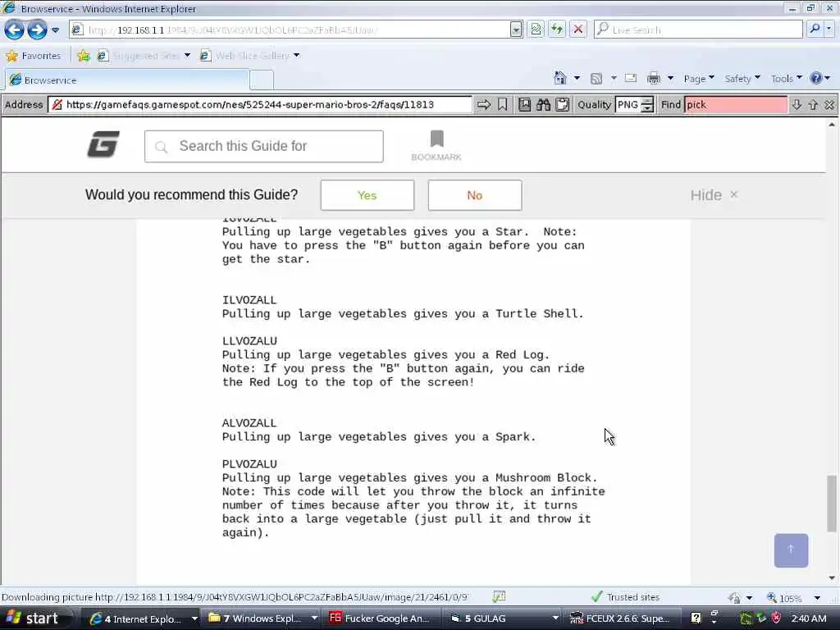Click the code text LLVOZALU
Viewport: 840px width, 630px height.
pos(249,340)
